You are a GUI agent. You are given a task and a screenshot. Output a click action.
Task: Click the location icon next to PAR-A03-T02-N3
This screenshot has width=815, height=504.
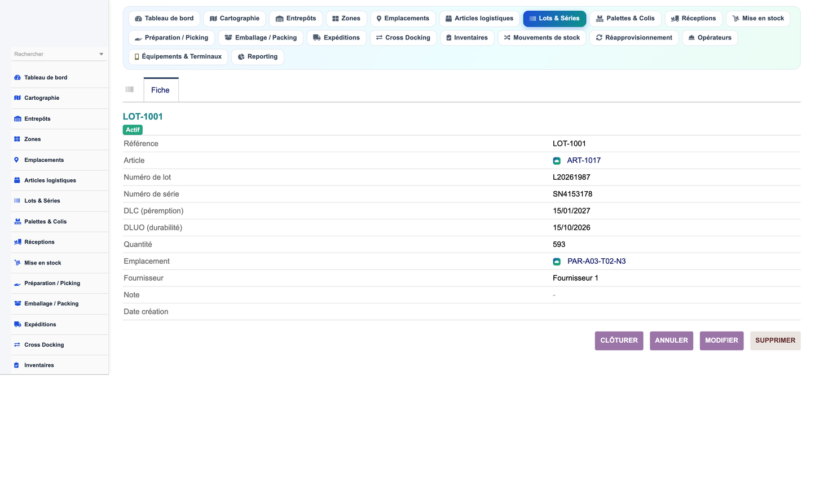[x=557, y=262]
